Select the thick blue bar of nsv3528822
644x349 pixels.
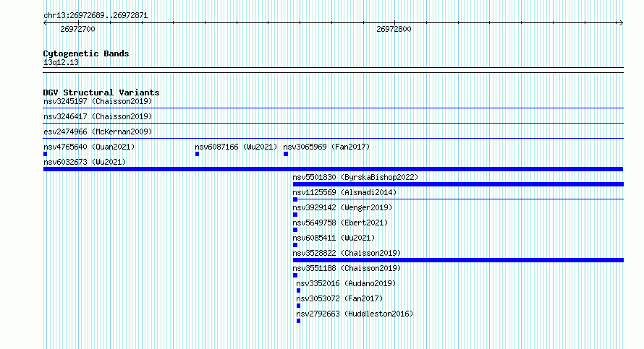click(x=458, y=260)
